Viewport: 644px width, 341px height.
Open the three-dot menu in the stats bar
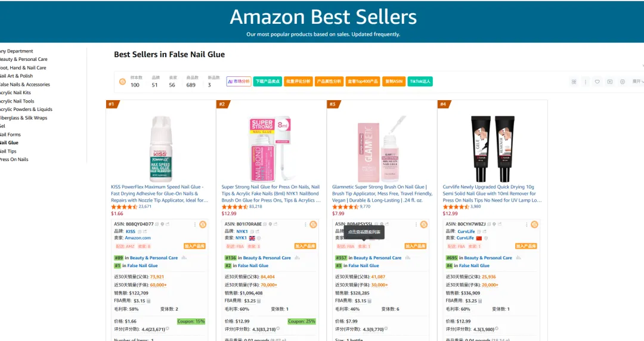click(x=585, y=82)
